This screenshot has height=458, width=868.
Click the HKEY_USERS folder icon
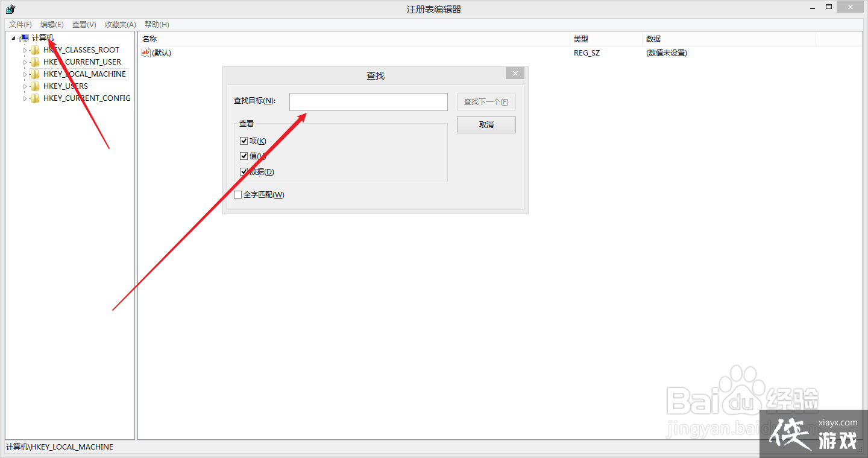pos(36,86)
